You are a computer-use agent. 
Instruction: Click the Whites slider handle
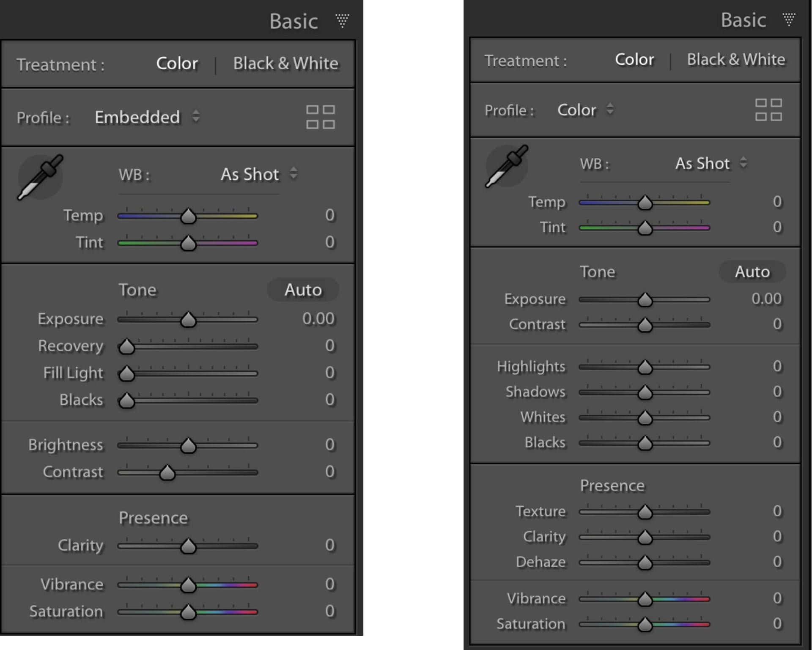[645, 418]
